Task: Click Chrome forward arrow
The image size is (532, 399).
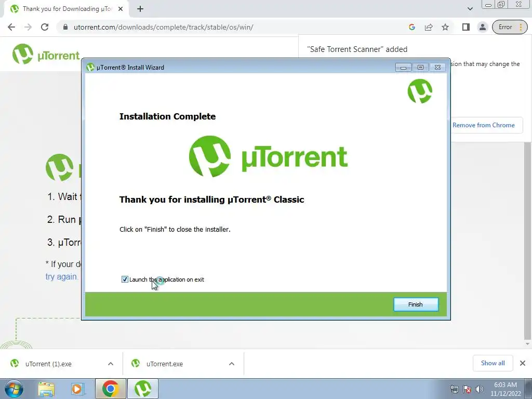Action: 28,27
